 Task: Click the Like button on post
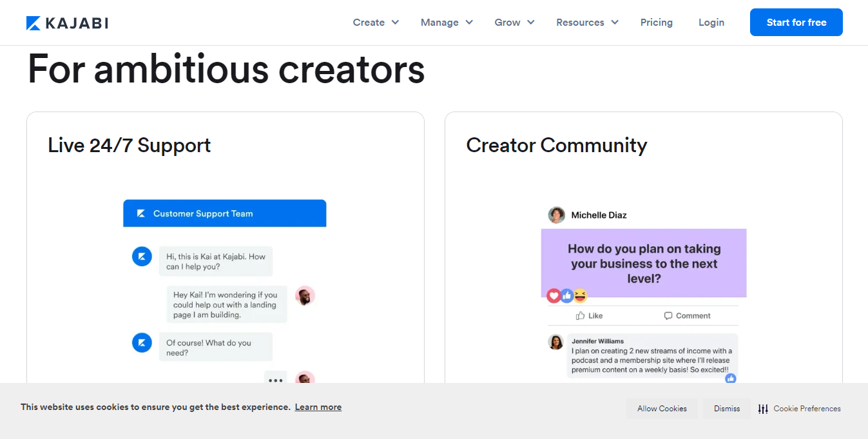[590, 316]
